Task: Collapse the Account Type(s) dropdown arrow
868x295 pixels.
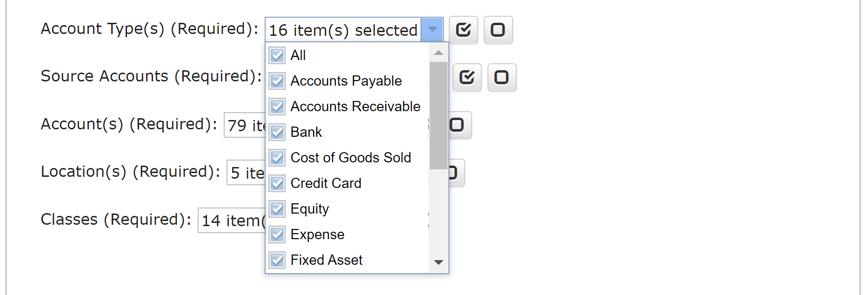Action: click(432, 30)
